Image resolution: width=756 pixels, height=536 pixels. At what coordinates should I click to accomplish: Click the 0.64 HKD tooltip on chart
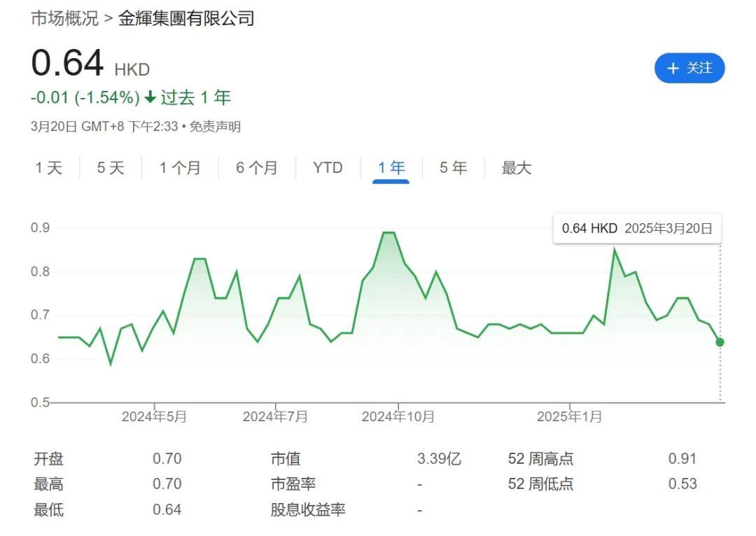(637, 229)
